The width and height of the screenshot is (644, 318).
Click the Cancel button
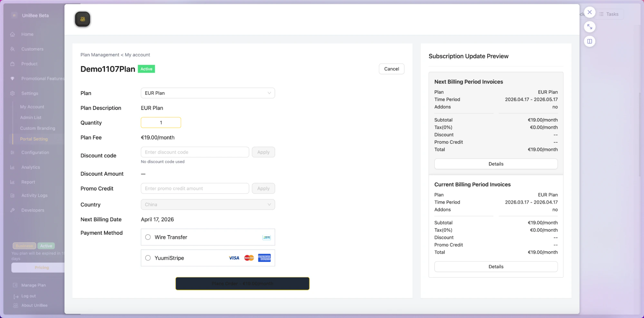click(x=391, y=69)
